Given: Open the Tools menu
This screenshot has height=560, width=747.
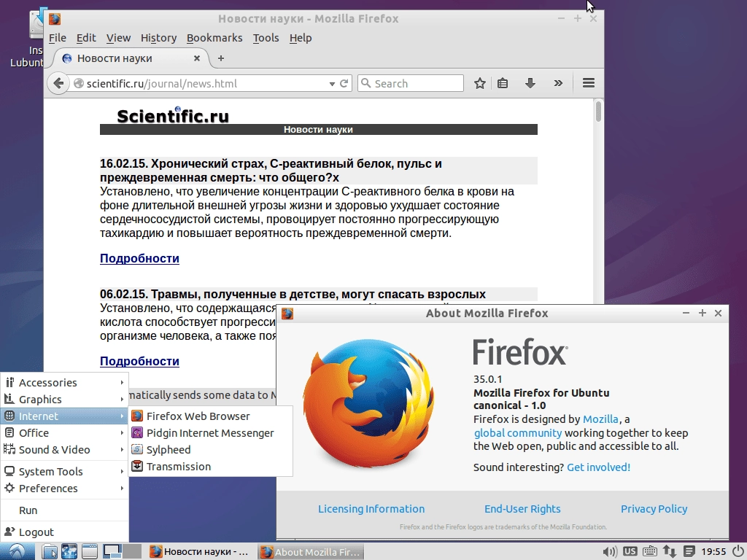Looking at the screenshot, I should point(266,38).
